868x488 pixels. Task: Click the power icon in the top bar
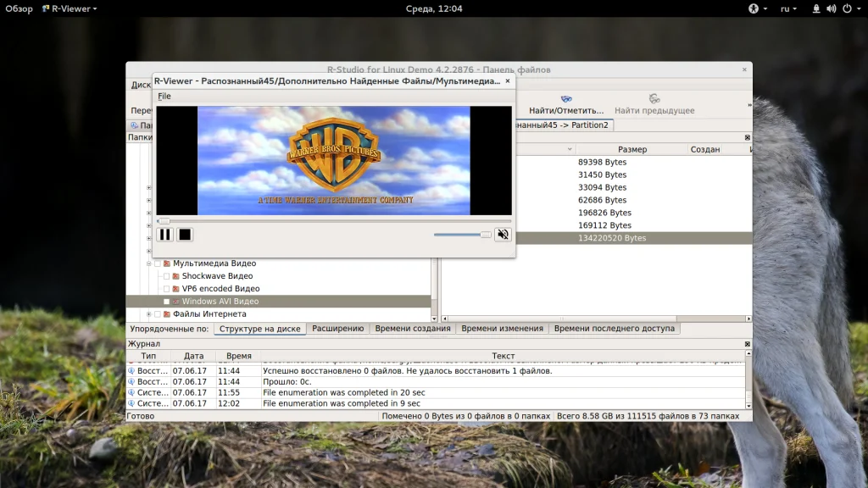[847, 8]
